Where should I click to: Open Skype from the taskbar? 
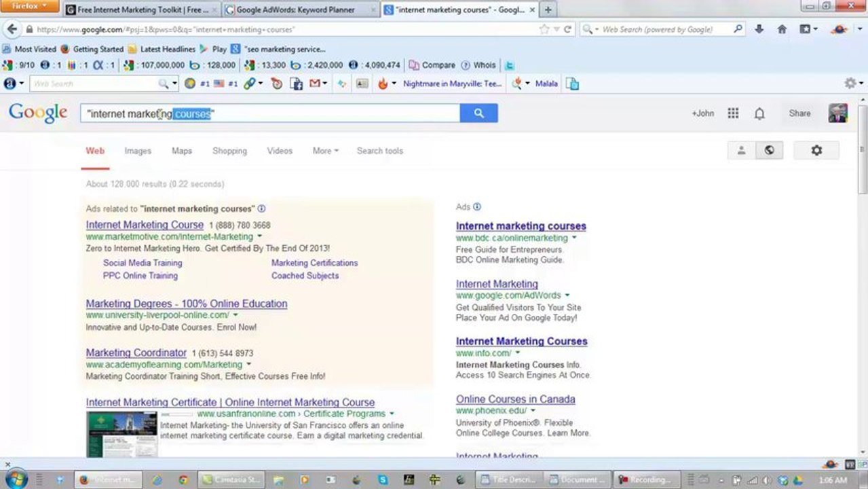(x=383, y=479)
